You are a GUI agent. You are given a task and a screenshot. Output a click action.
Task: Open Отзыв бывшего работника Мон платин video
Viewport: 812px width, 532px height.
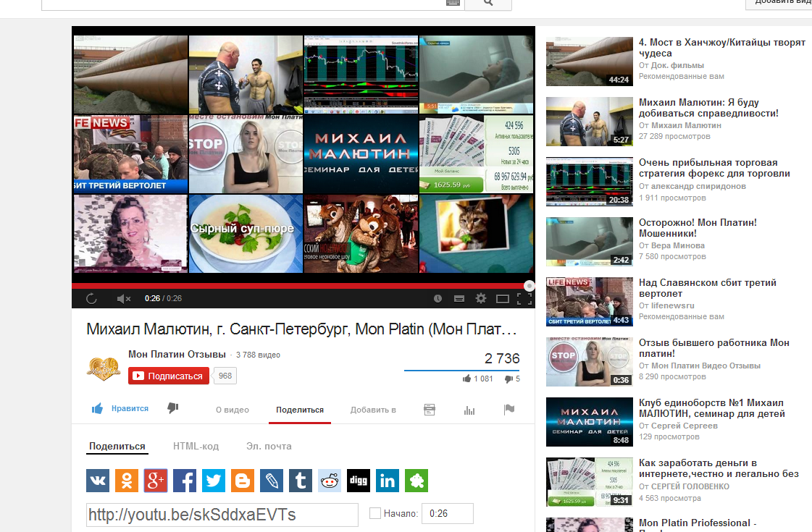pos(714,347)
